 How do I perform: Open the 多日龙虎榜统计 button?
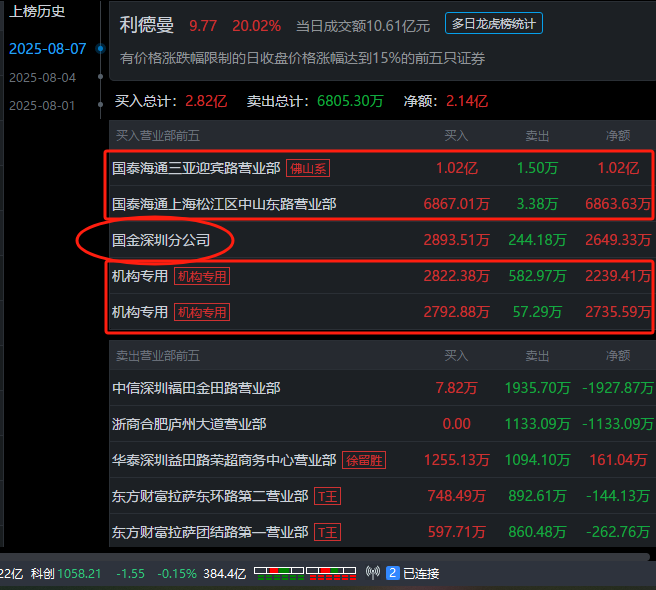coord(494,24)
